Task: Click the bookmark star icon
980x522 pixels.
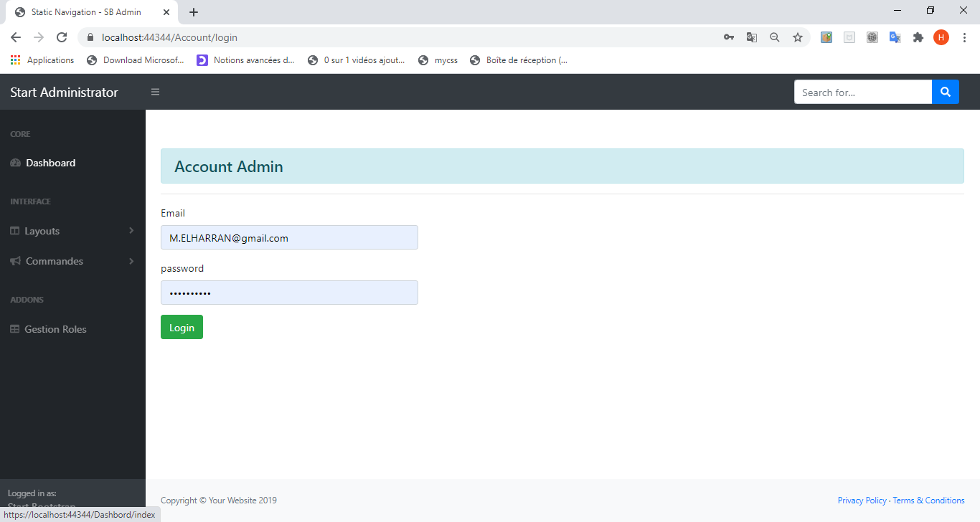Action: pos(798,37)
